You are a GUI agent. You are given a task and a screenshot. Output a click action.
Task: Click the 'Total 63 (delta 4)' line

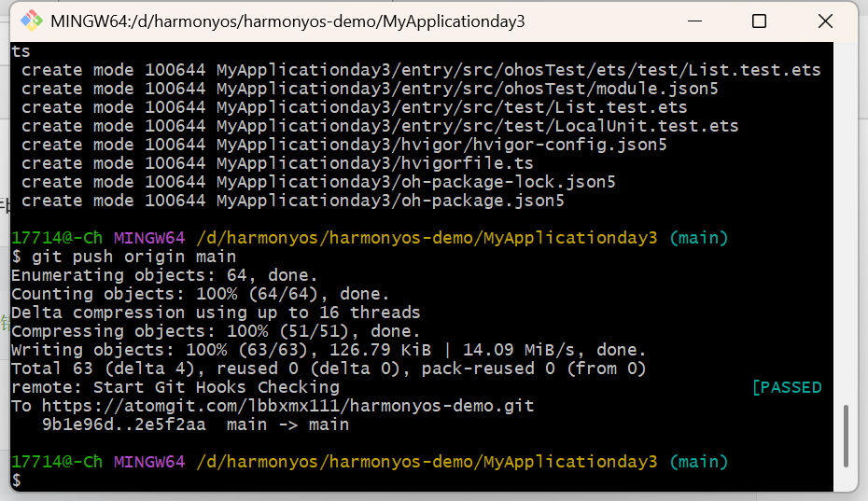tap(329, 369)
